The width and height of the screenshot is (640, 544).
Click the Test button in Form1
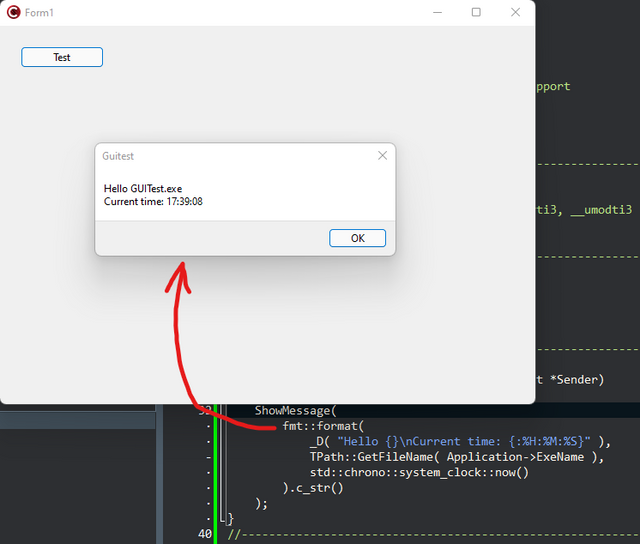click(x=62, y=57)
